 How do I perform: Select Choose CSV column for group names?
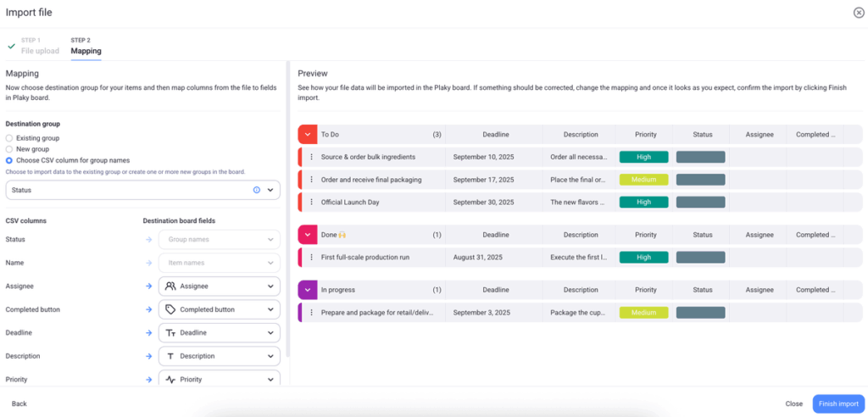point(9,159)
